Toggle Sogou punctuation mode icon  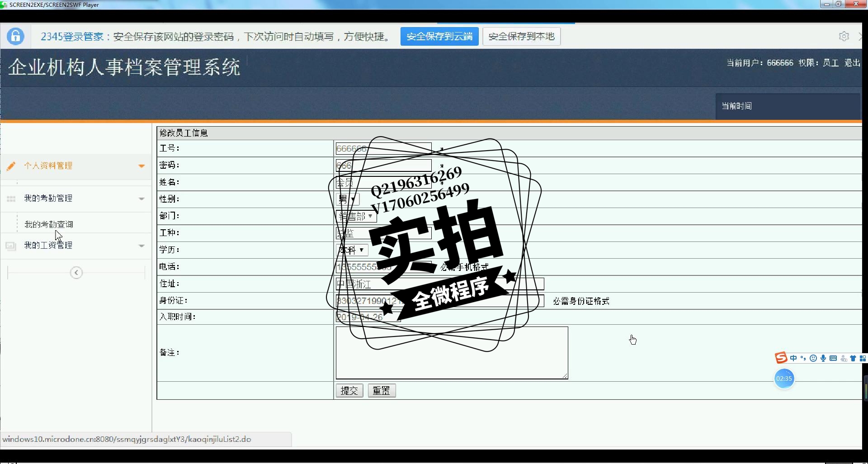pyautogui.click(x=803, y=358)
